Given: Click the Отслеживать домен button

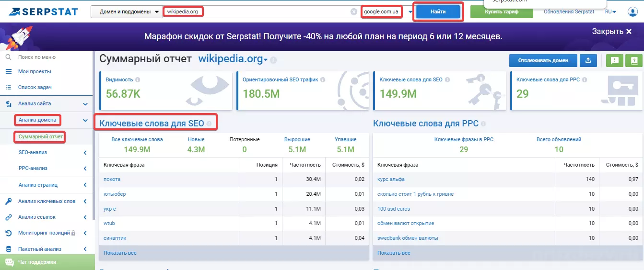Looking at the screenshot, I should tap(543, 60).
